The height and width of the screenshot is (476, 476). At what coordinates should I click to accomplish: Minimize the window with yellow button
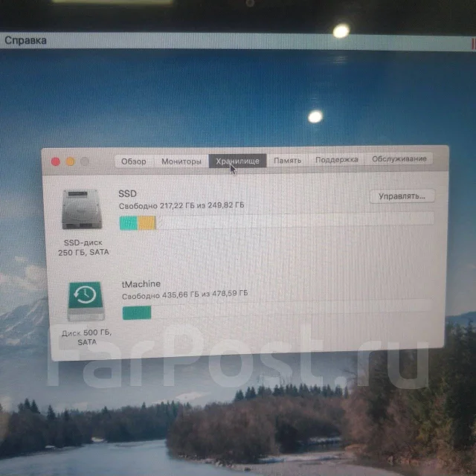click(71, 161)
